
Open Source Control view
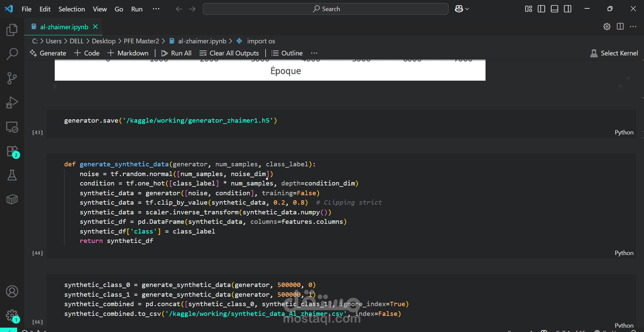click(12, 78)
